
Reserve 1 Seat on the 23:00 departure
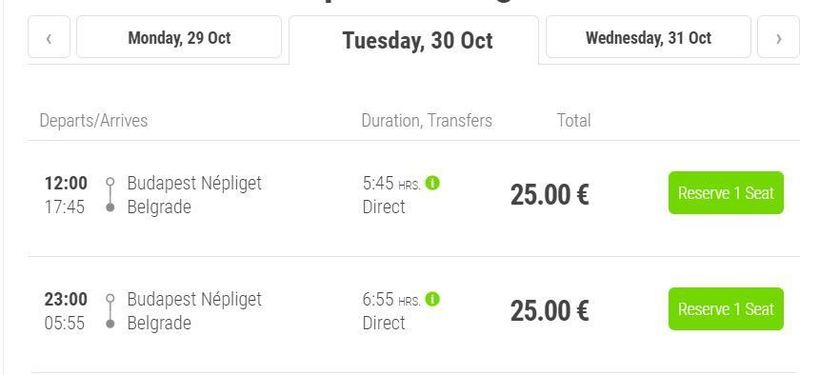(726, 309)
